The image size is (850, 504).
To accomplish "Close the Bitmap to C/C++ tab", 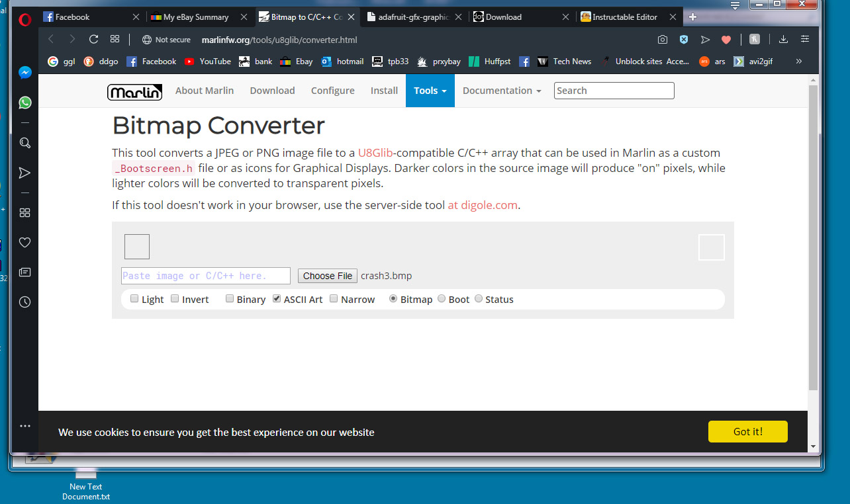I will 352,17.
